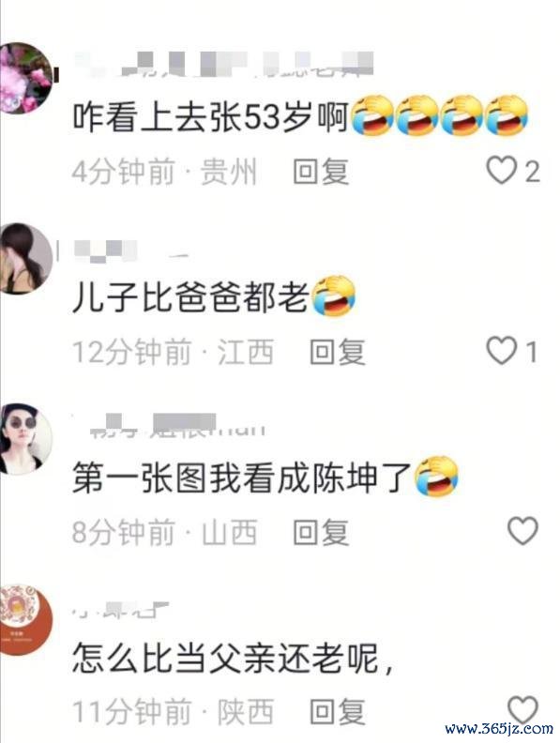560x743 pixels.
Task: Open the username above 第一张图 comment
Action: 169,425
